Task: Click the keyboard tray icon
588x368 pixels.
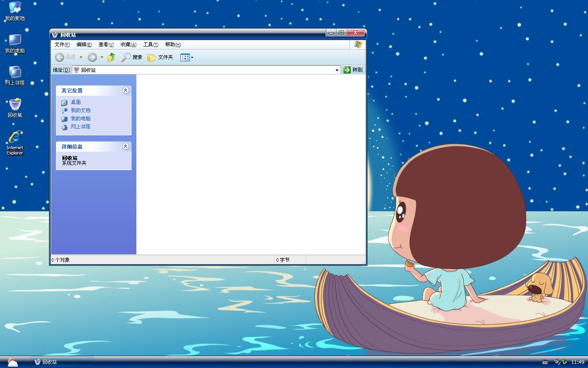Action: pyautogui.click(x=545, y=362)
